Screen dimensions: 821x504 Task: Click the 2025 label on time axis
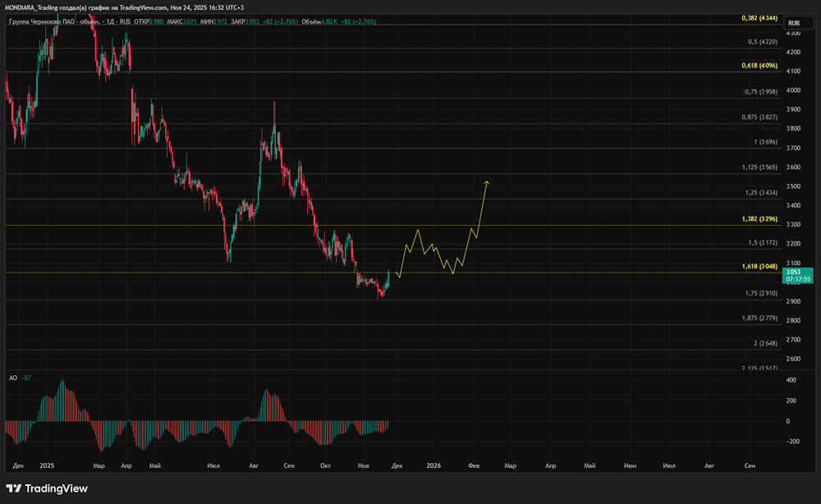[47, 465]
